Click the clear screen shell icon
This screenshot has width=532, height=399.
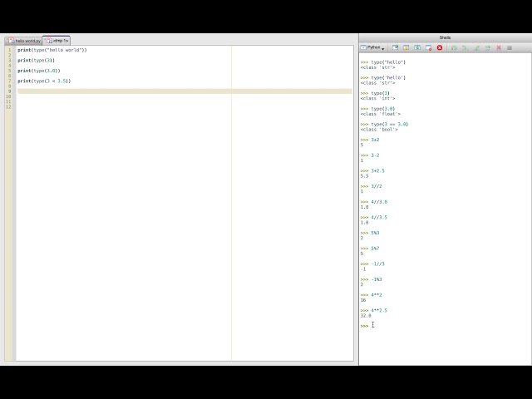(x=396, y=48)
